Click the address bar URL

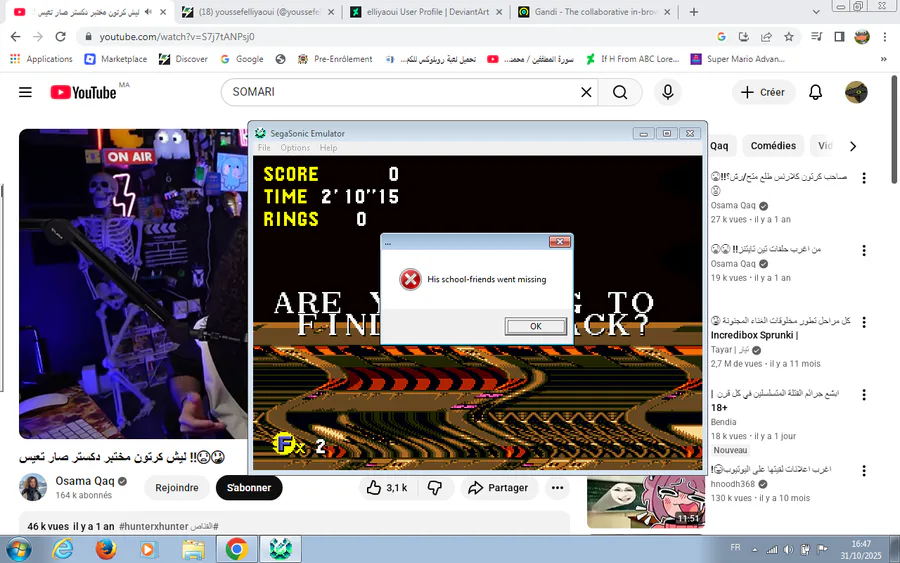(x=177, y=37)
